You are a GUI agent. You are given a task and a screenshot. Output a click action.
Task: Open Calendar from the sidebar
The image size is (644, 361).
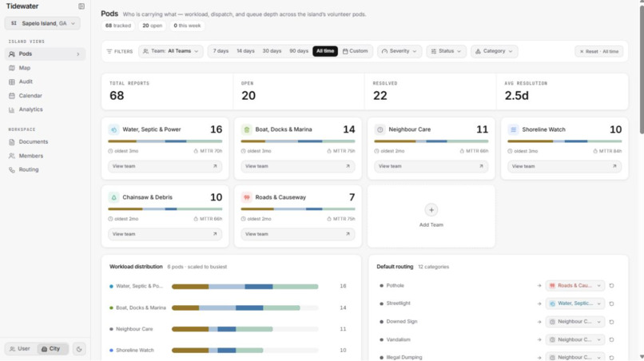tap(45, 96)
